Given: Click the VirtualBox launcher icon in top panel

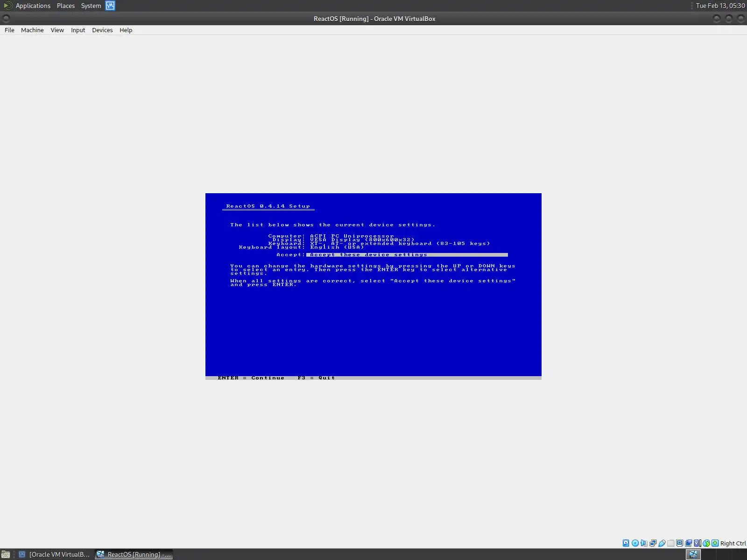Looking at the screenshot, I should click(x=110, y=6).
